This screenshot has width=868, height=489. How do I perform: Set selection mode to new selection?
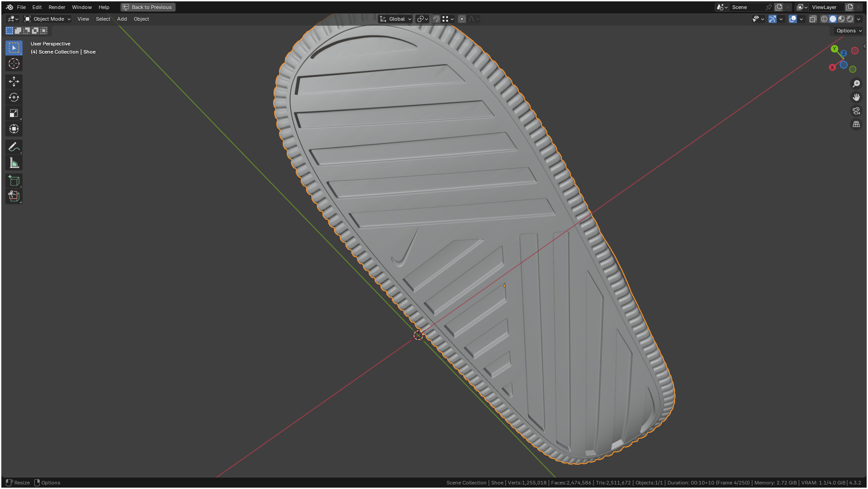click(9, 31)
